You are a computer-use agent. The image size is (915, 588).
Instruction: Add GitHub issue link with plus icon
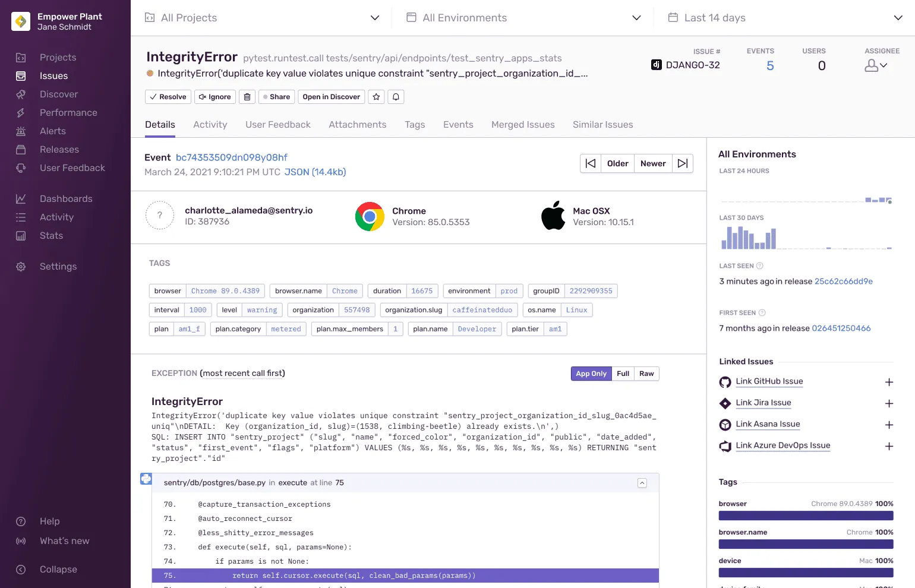pos(889,382)
